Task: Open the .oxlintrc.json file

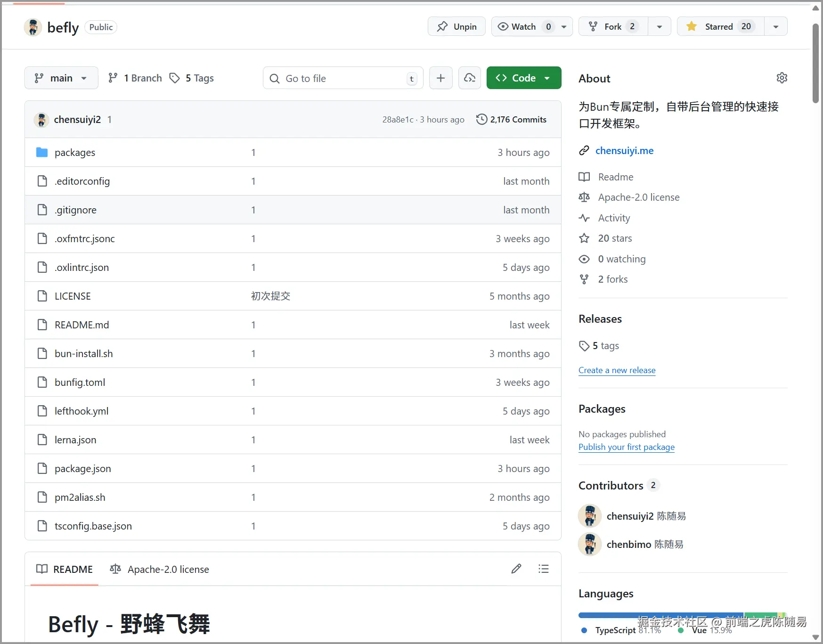Action: click(x=81, y=268)
